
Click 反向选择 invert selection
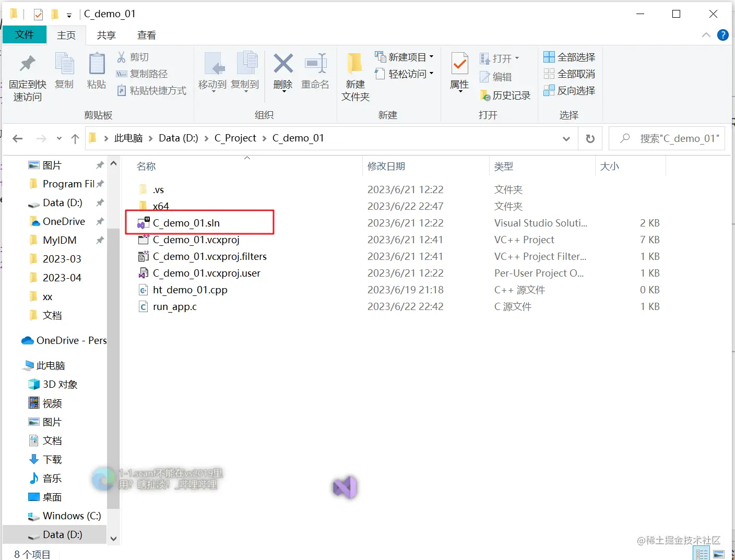coord(569,90)
